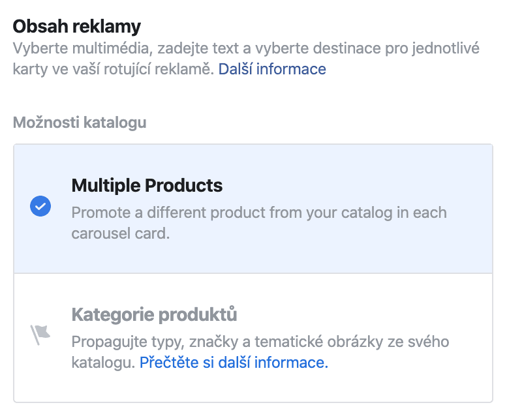Click the 'carousel card.' text line
Viewport: 509px width, 420px height.
pyautogui.click(x=120, y=233)
